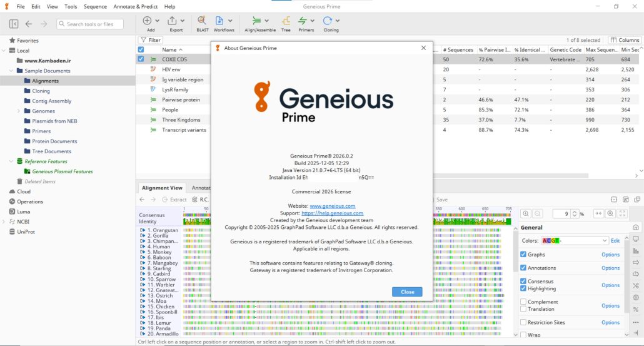
Task: Uncheck the Consensus checkbox
Action: 523,281
